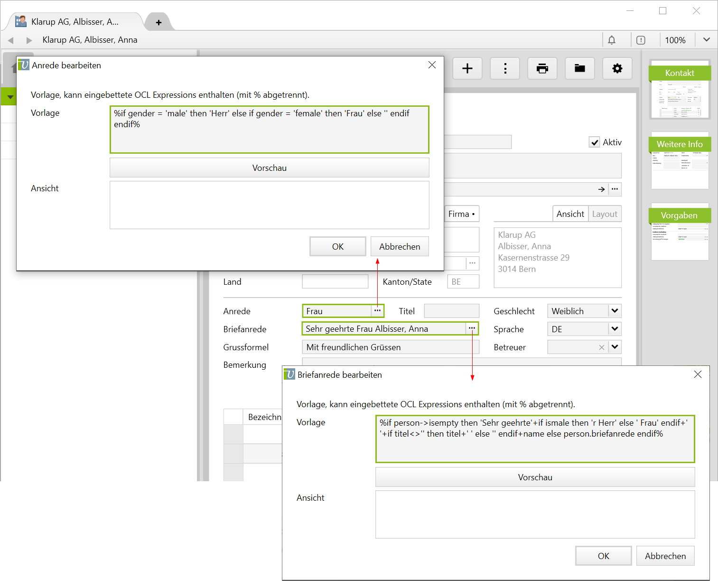The image size is (718, 588).
Task: Click the notification bell icon
Action: point(612,40)
